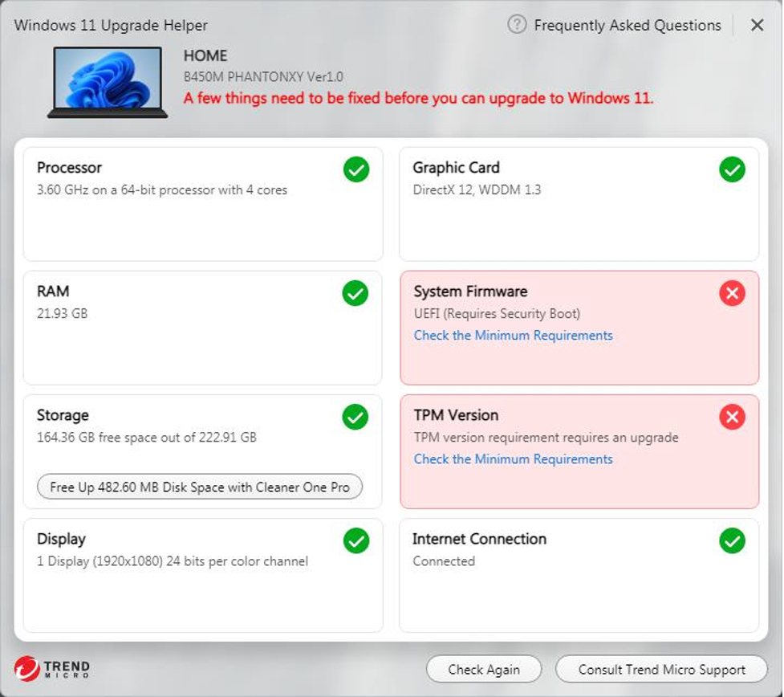Click the red X on TPM Version
This screenshot has height=697, width=784.
(732, 418)
